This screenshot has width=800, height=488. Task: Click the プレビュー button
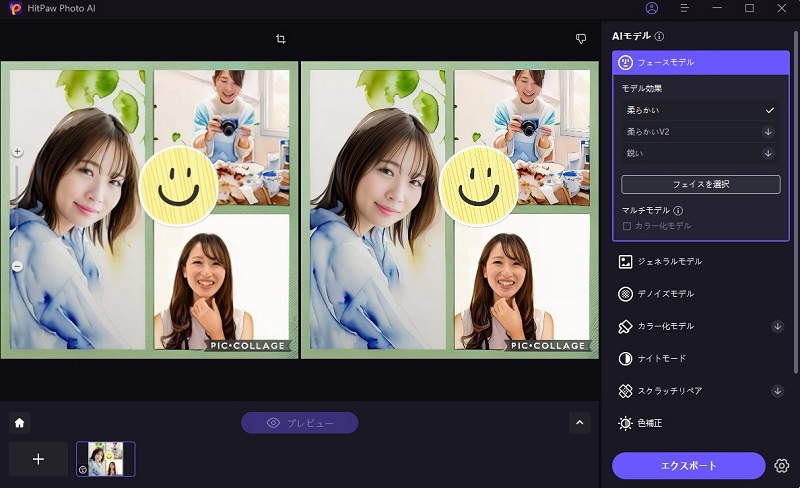pos(299,423)
